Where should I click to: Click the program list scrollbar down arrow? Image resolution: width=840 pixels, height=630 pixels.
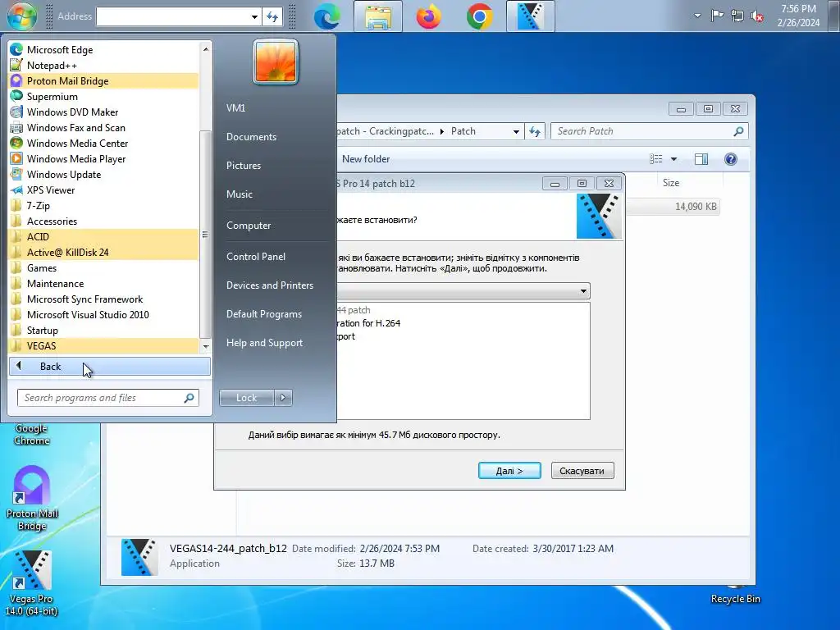(x=205, y=347)
